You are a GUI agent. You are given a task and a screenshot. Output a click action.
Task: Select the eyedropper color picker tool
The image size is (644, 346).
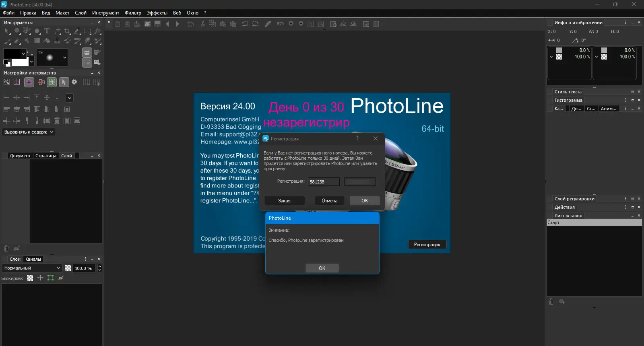click(x=77, y=31)
